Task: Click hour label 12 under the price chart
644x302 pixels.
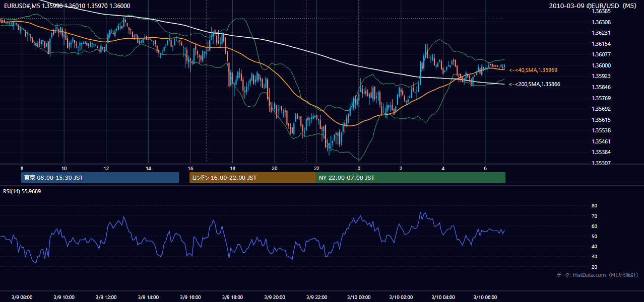Action: click(x=106, y=168)
